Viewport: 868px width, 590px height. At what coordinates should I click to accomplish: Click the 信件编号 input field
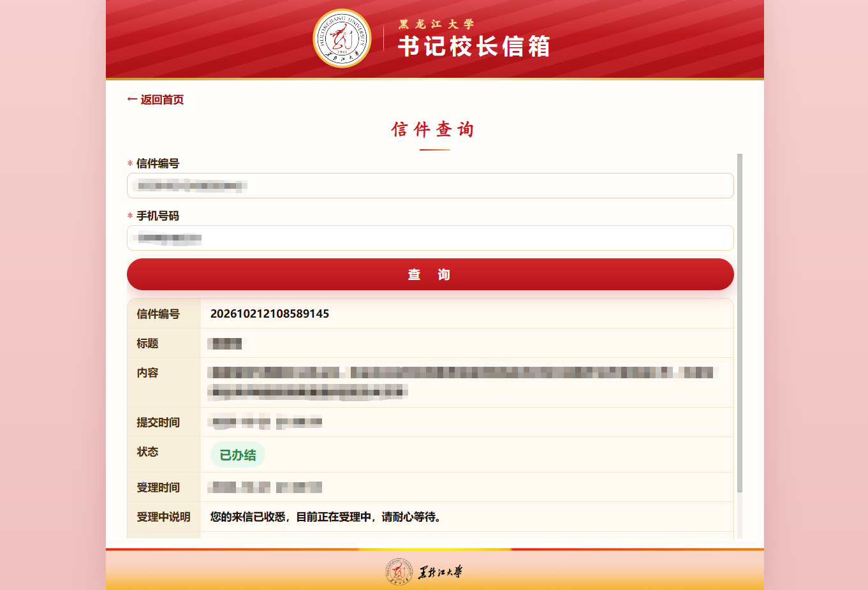[x=430, y=186]
